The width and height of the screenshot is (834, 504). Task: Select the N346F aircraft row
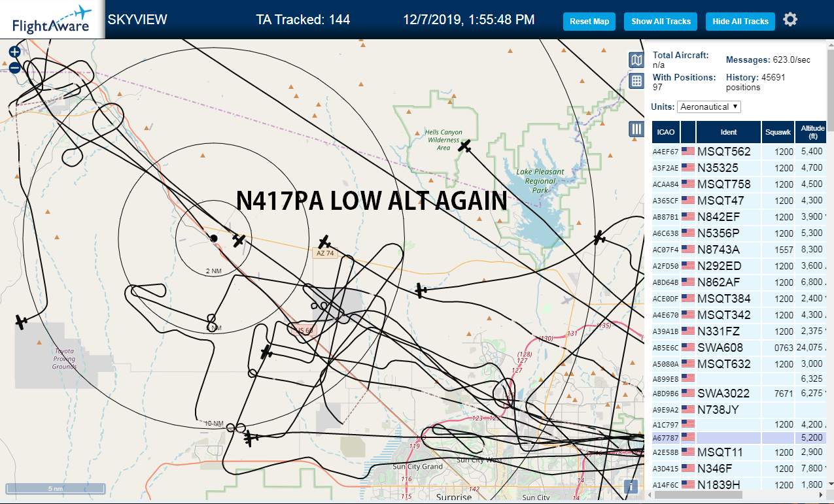tap(739, 469)
